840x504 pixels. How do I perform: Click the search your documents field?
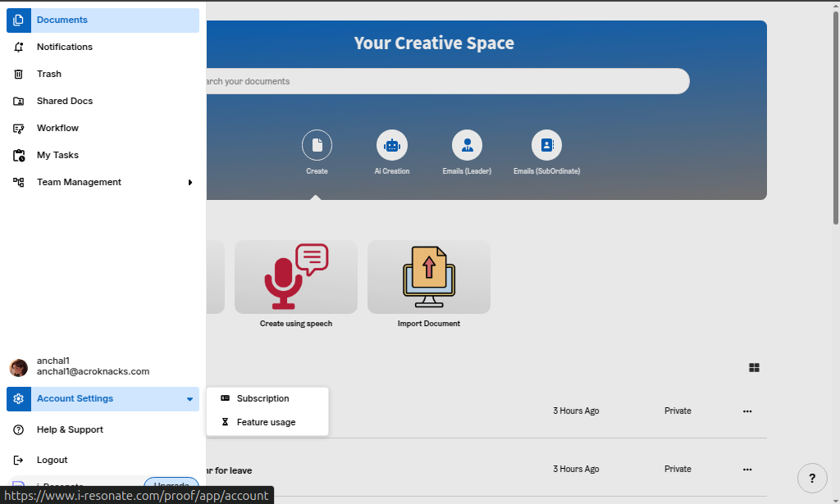click(443, 81)
